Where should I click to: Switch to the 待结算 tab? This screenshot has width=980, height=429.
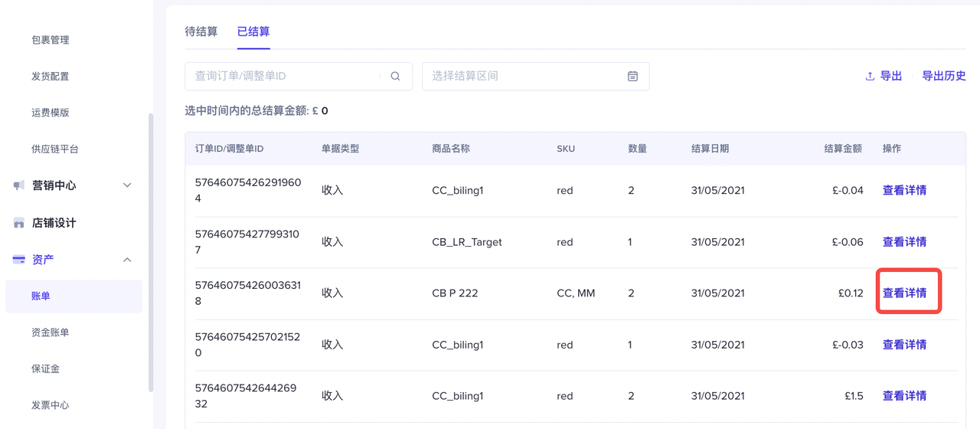click(201, 32)
